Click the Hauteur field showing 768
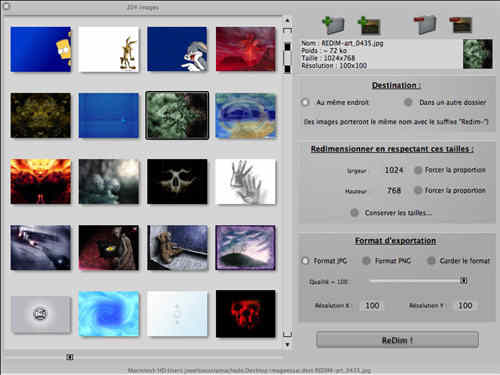 [394, 190]
